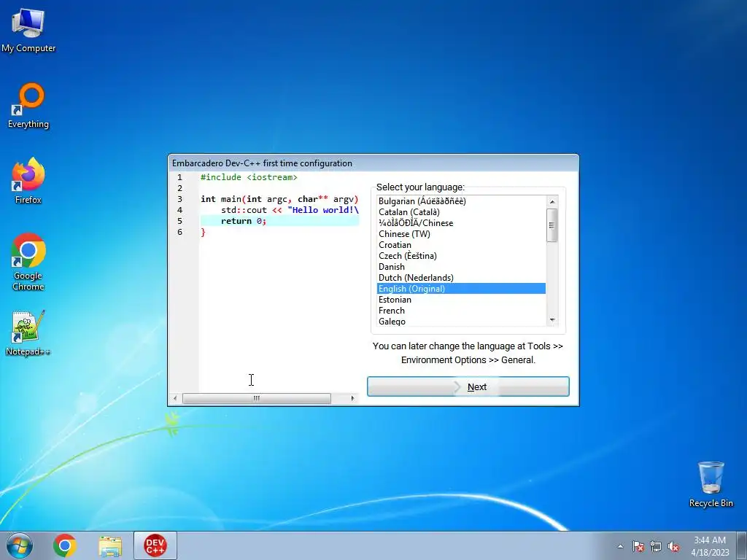This screenshot has height=560, width=747.
Task: Click line number 6 in gutter
Action: (x=179, y=232)
